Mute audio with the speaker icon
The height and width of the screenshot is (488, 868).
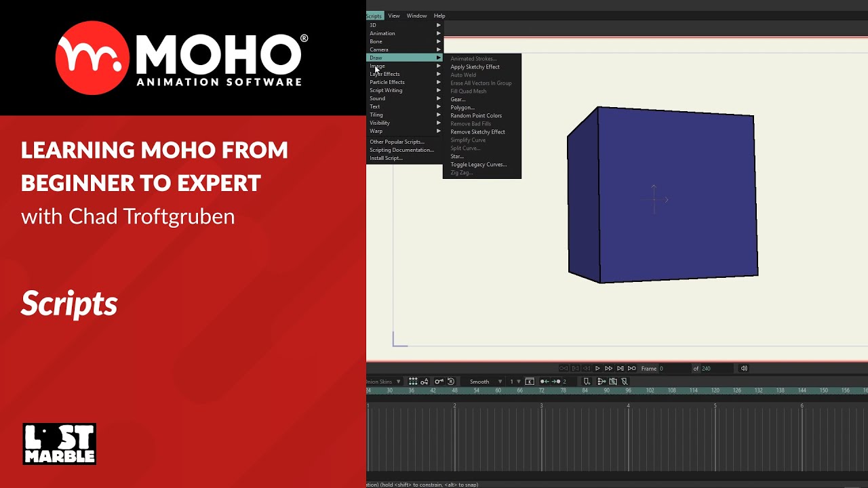coord(744,368)
